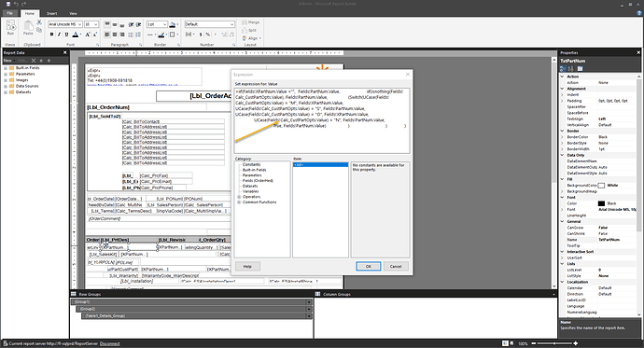Switch to the Insert ribbon tab
644x348 pixels.
52,14
